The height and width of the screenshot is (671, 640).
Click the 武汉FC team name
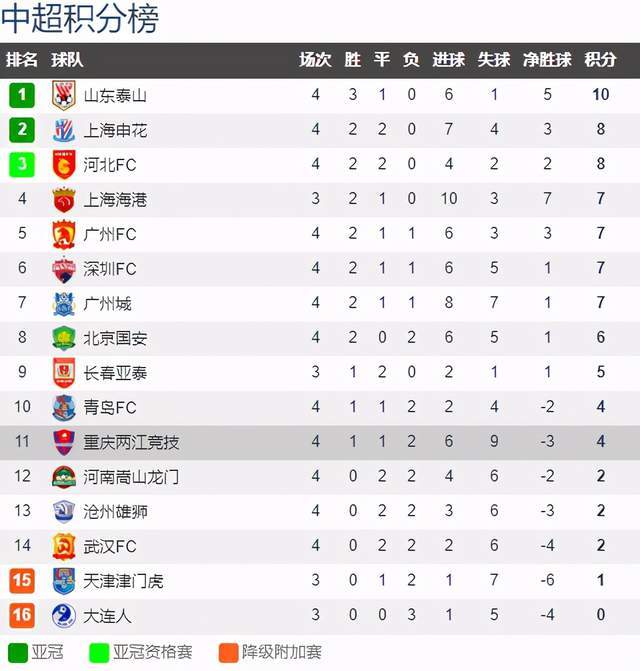(110, 546)
